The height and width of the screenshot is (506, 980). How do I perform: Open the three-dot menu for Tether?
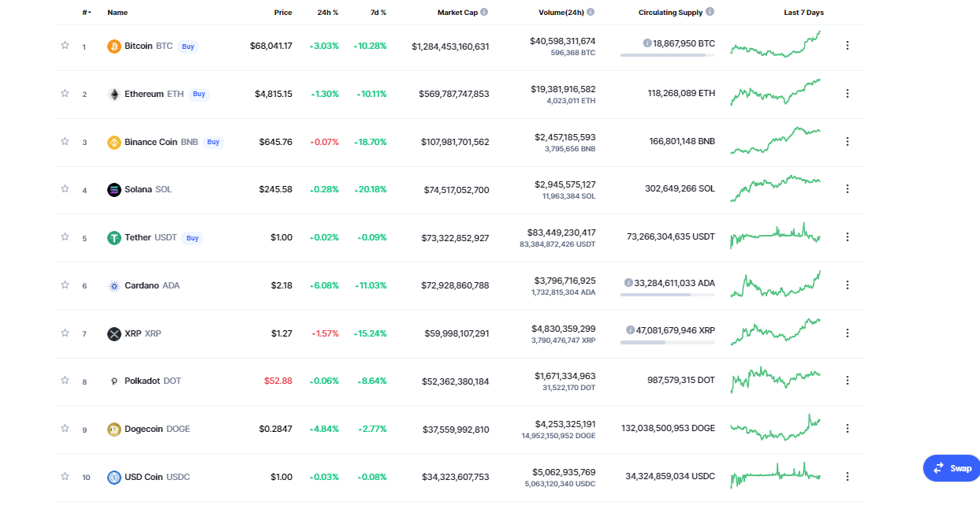coord(848,237)
